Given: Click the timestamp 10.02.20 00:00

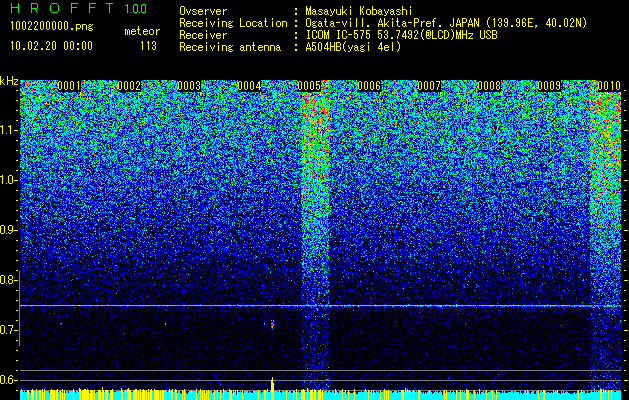Looking at the screenshot, I should tap(51, 46).
